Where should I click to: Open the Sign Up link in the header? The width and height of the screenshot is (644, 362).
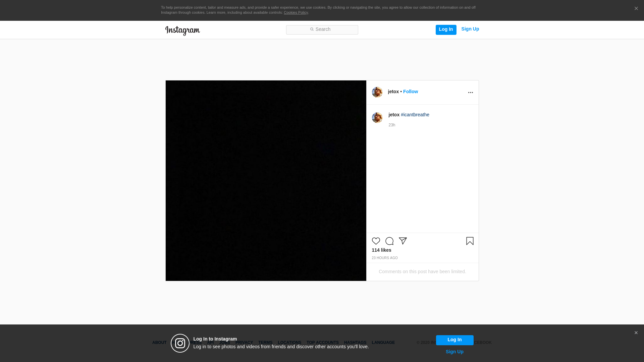pyautogui.click(x=470, y=29)
